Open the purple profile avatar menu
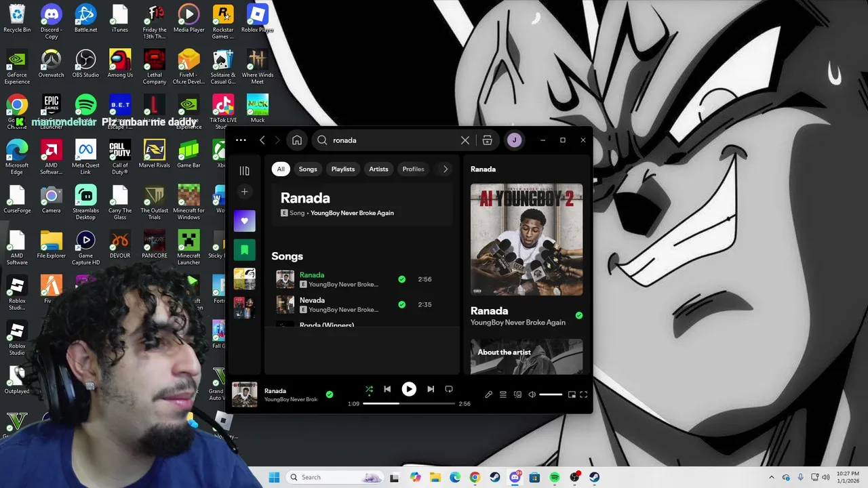This screenshot has height=488, width=868. [514, 140]
